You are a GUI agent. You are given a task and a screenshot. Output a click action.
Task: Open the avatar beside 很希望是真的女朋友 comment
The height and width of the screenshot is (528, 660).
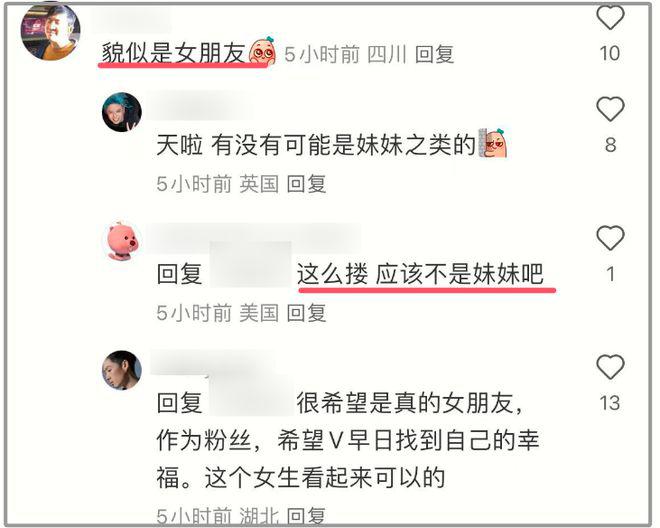point(122,370)
